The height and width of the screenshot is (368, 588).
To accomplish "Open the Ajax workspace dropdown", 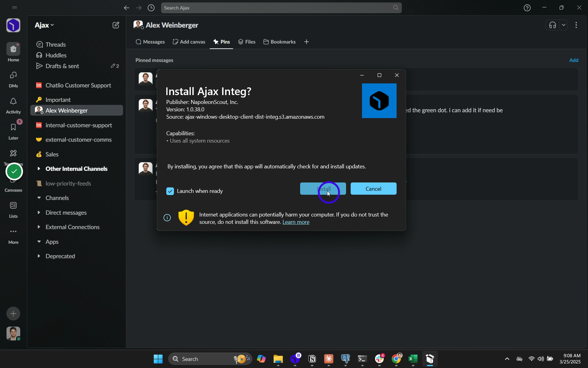I will click(x=44, y=25).
